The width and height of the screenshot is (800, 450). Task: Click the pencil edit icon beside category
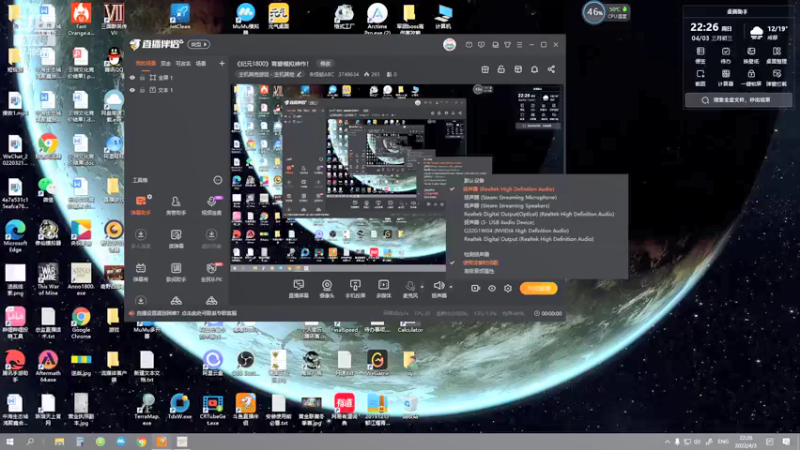point(299,74)
